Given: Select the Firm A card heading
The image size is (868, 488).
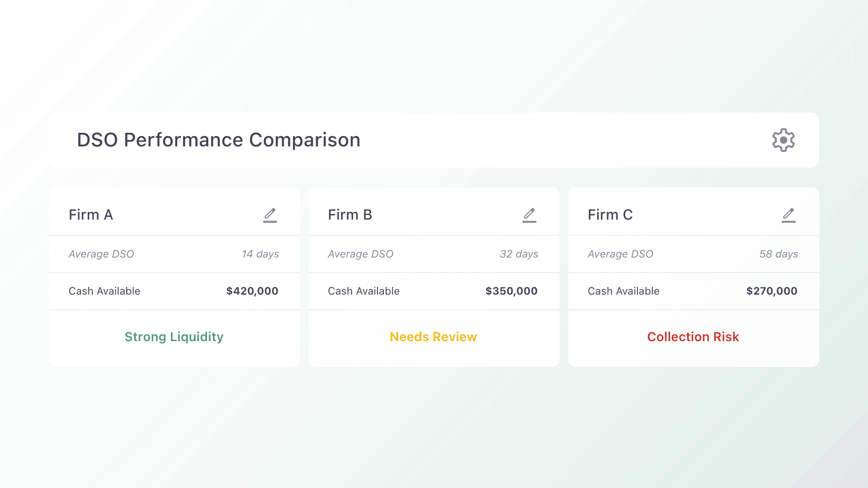Looking at the screenshot, I should click(x=91, y=215).
